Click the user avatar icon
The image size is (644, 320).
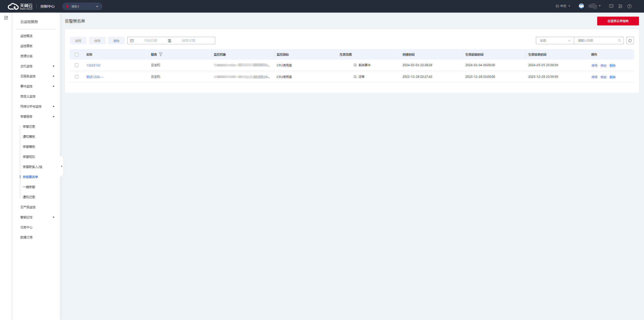coord(581,6)
